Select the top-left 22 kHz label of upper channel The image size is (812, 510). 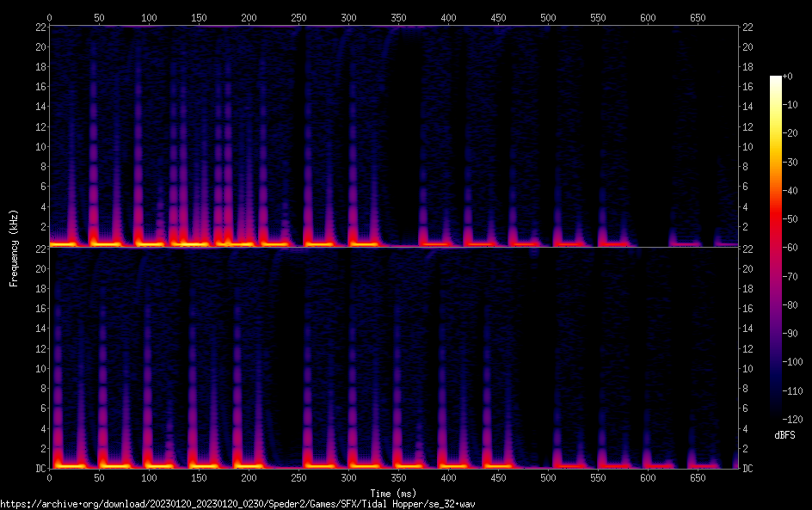pos(40,28)
